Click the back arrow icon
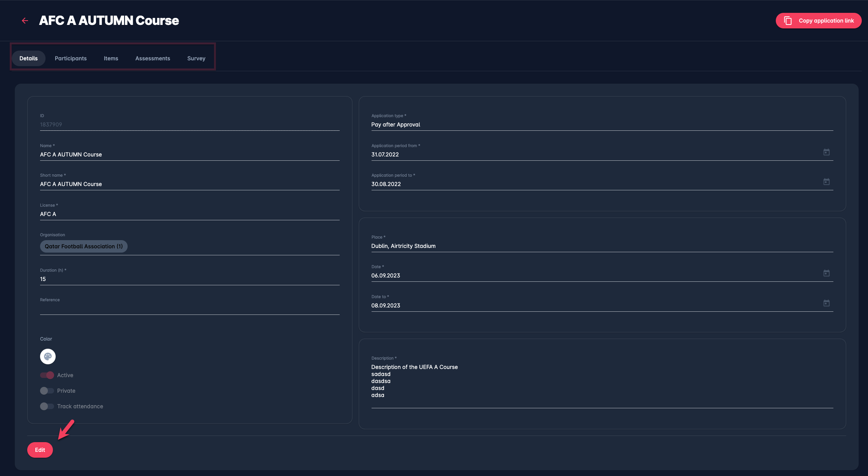This screenshot has height=476, width=868. 25,21
